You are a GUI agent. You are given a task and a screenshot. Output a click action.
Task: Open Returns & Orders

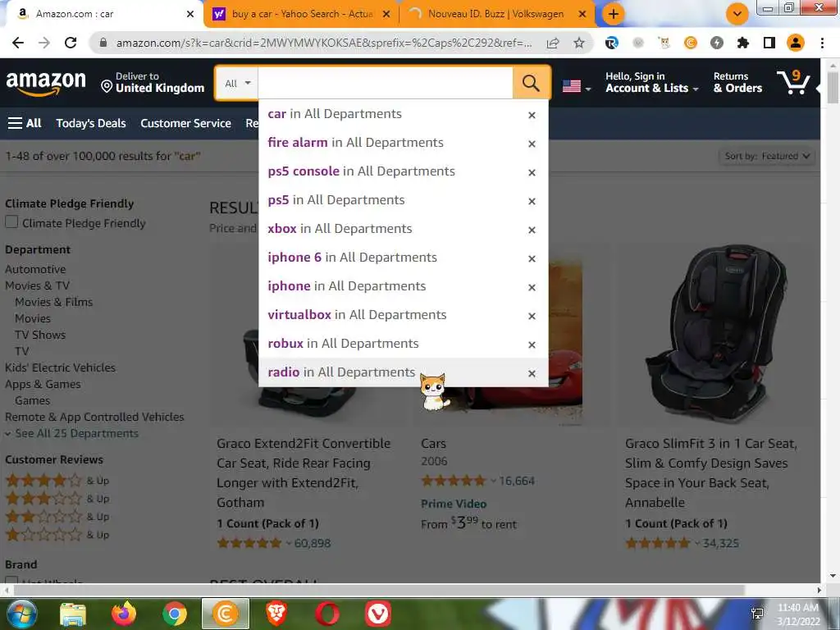pos(737,83)
